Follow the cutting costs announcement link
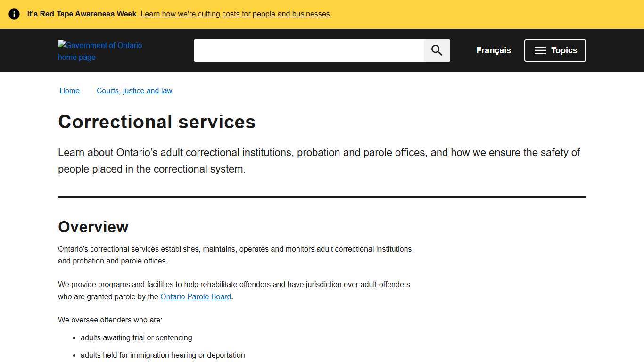Screen dimensions: 644x362 tap(235, 14)
